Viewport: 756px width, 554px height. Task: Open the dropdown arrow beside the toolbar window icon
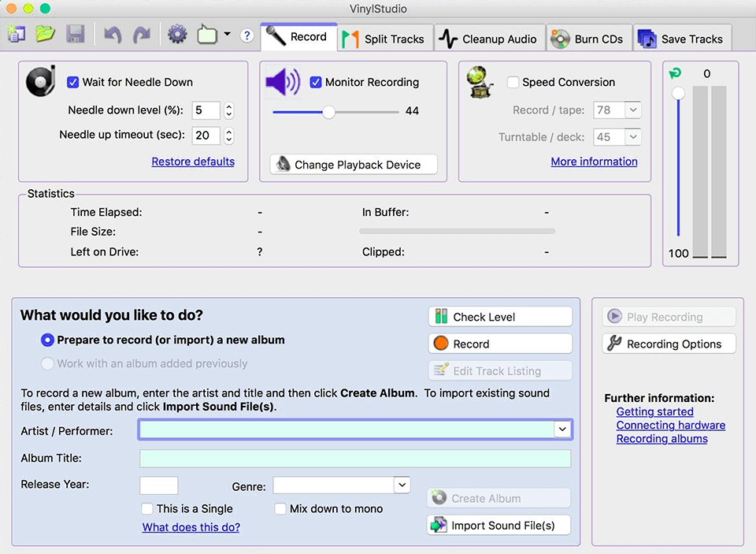tap(227, 35)
